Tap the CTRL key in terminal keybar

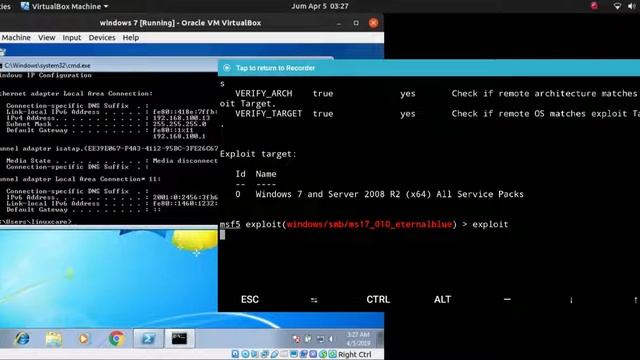378,300
